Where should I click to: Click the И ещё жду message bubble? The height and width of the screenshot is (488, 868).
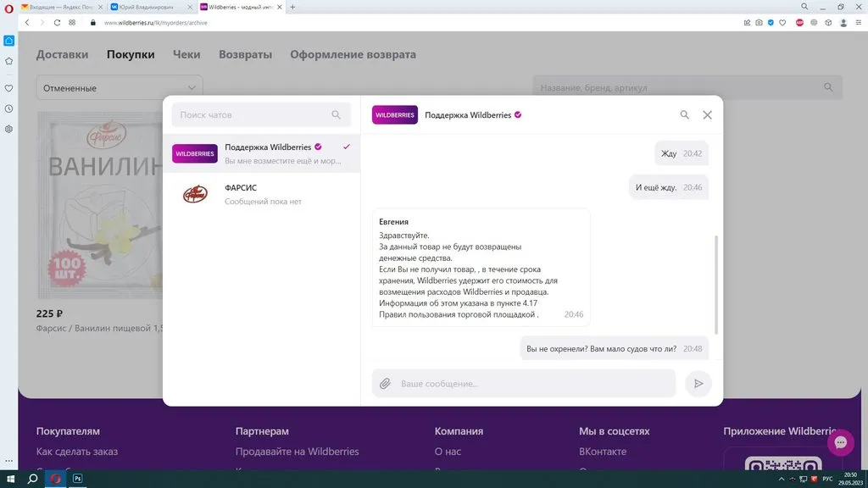(669, 187)
